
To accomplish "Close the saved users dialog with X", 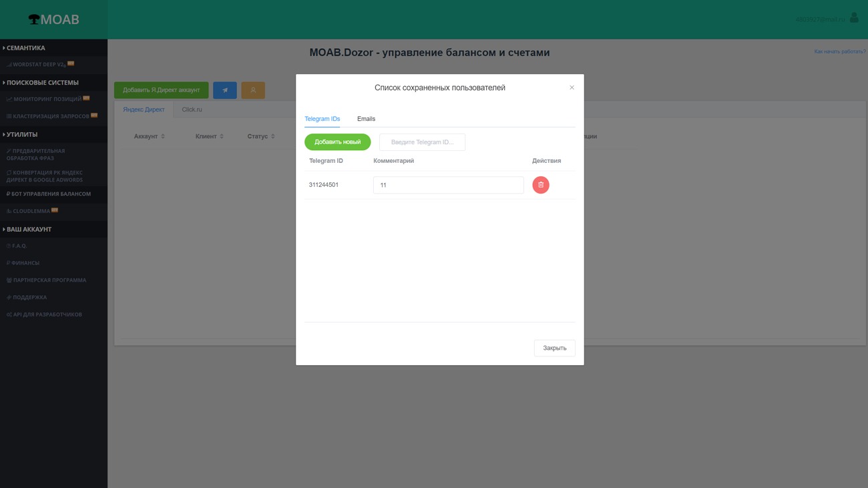I will [572, 87].
